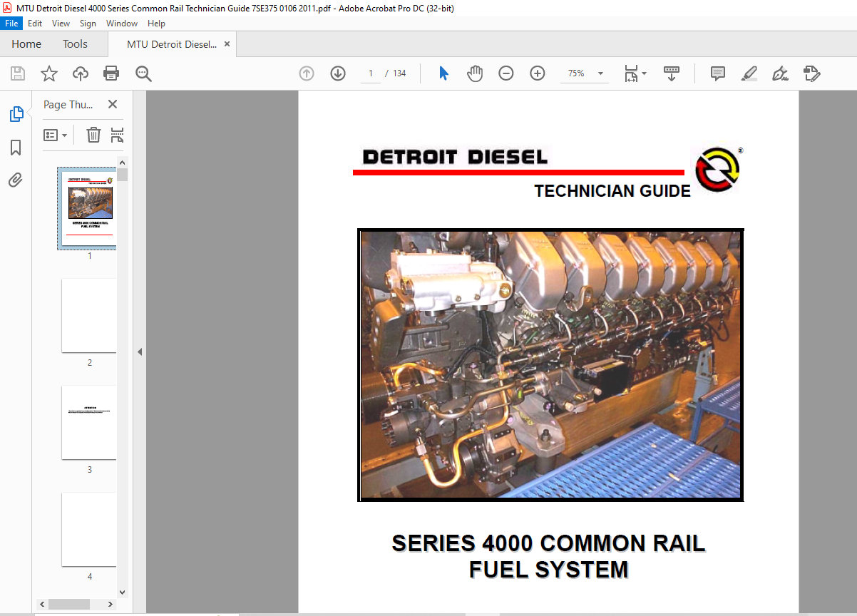
Task: Switch to the Home tab
Action: (x=26, y=44)
